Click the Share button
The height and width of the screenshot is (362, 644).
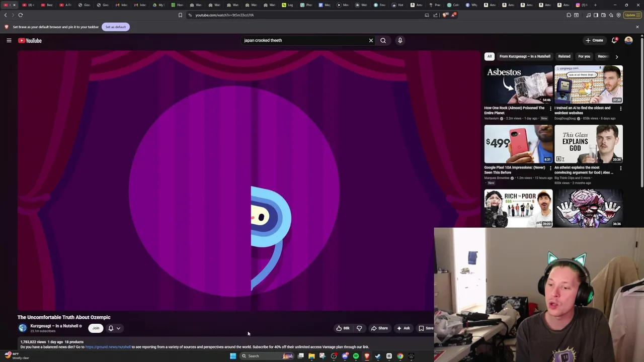[379, 328]
